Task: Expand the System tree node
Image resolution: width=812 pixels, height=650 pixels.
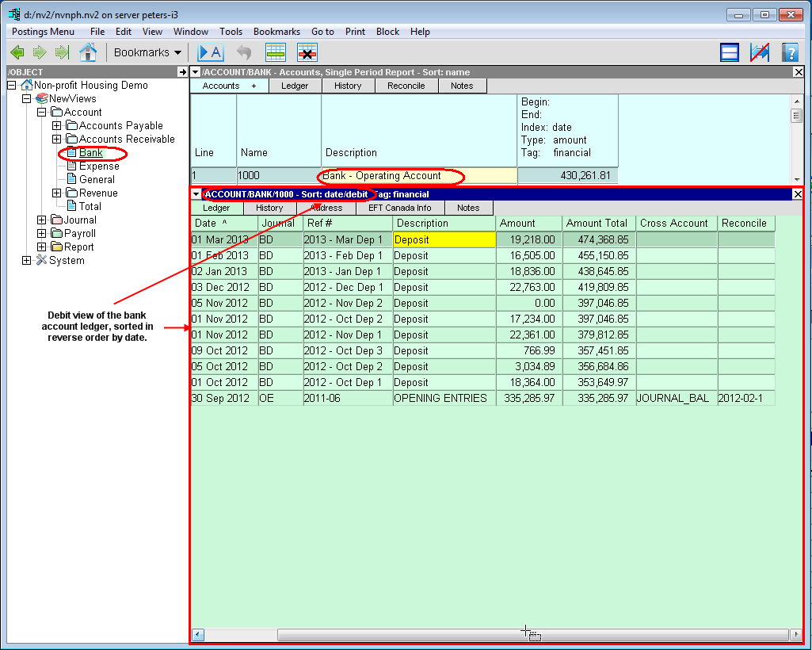Action: [27, 261]
